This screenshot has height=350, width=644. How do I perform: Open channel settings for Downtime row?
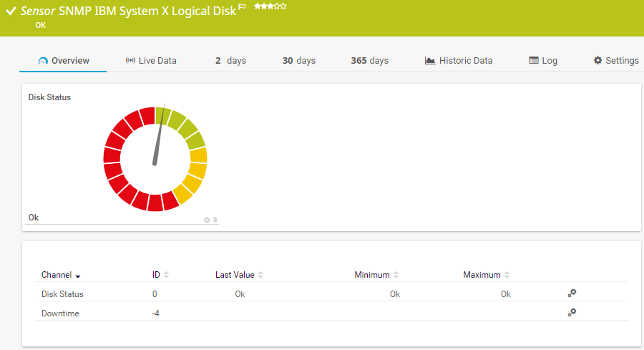coord(572,312)
